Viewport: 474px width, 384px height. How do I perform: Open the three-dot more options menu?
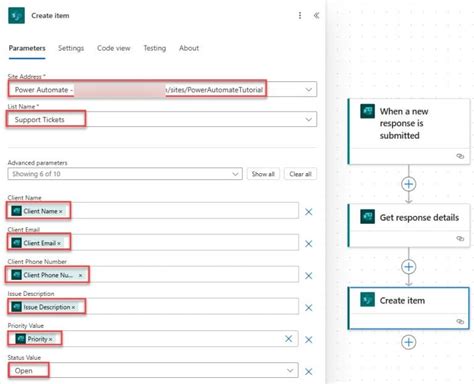(300, 15)
